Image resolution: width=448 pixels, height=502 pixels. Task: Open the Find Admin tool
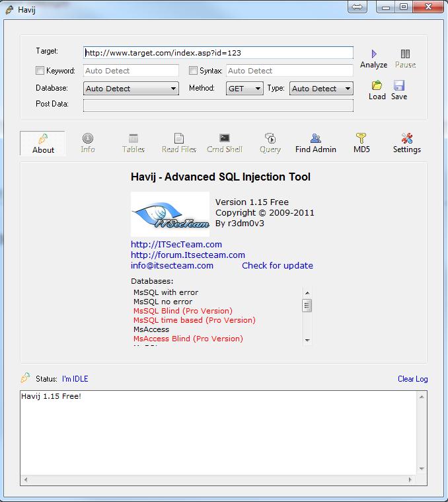click(x=316, y=144)
